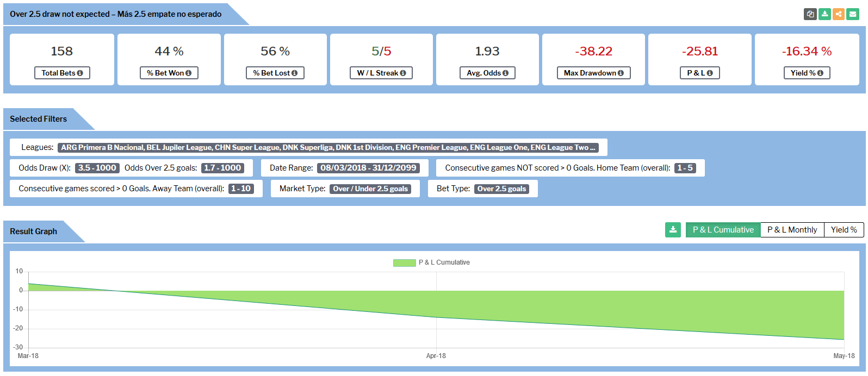Switch graph to P & L Cumulative
This screenshot has height=376, width=868.
723,230
